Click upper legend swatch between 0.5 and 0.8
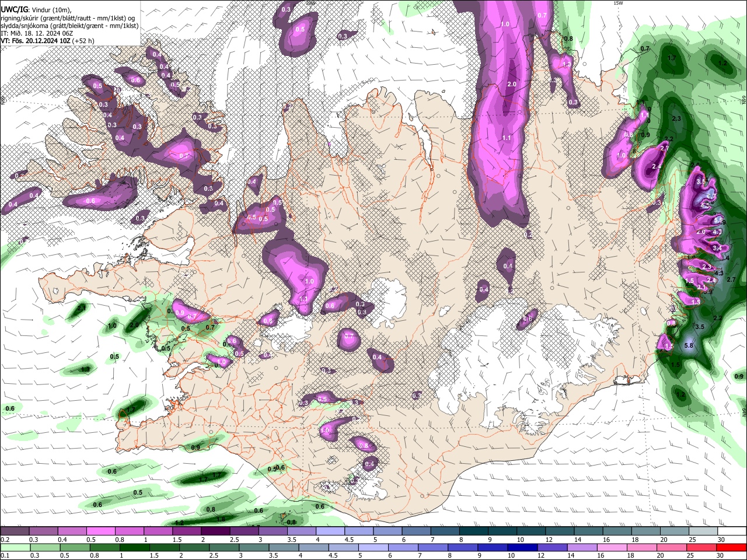 pos(100,531)
